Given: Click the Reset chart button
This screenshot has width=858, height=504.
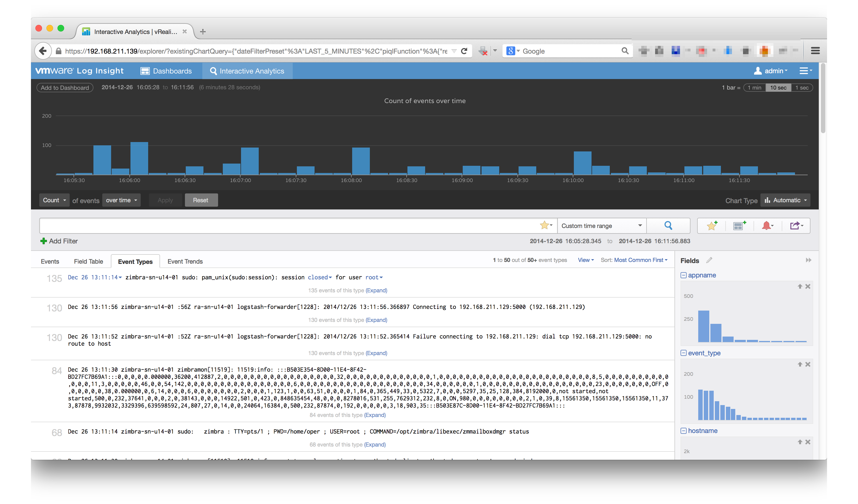Looking at the screenshot, I should coord(201,200).
